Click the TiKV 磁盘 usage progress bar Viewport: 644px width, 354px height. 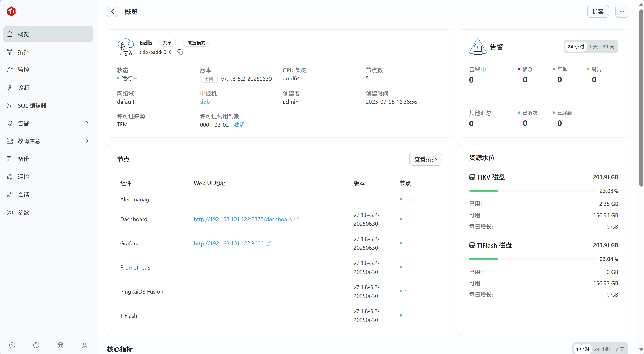tap(532, 191)
